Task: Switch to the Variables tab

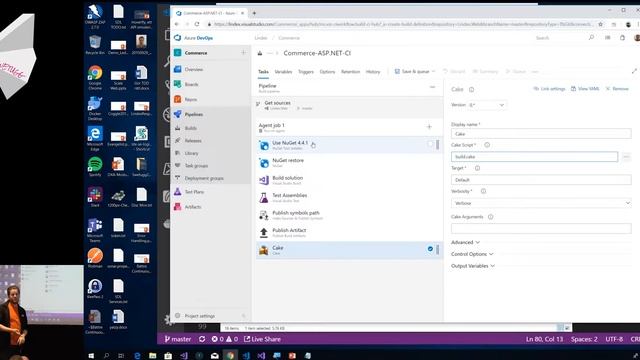Action: pyautogui.click(x=283, y=72)
